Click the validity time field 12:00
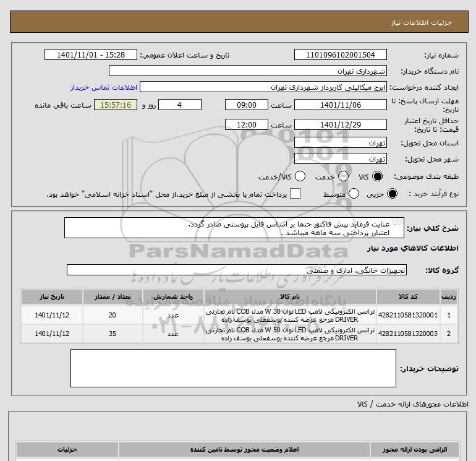 247,125
